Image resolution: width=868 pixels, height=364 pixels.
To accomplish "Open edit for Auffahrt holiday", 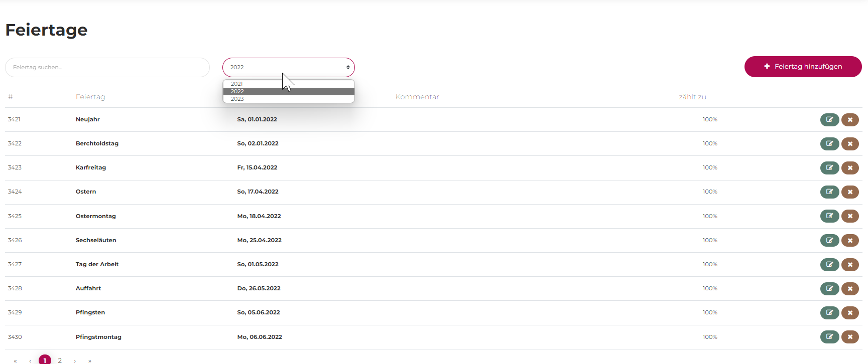I will [x=829, y=289].
